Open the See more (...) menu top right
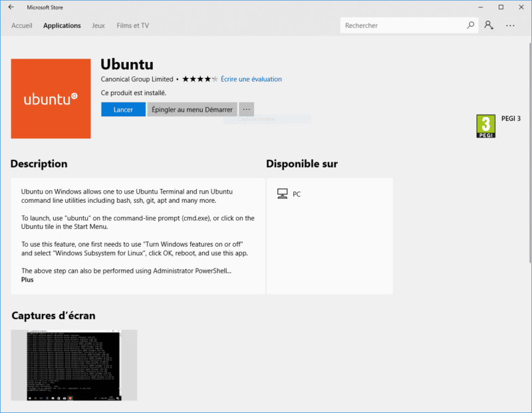 pos(509,25)
